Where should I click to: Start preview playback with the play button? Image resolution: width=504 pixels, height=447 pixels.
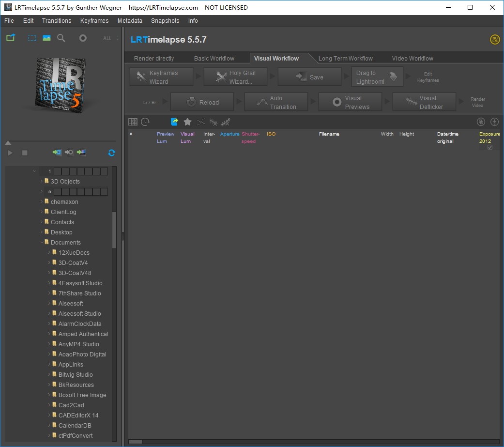10,153
